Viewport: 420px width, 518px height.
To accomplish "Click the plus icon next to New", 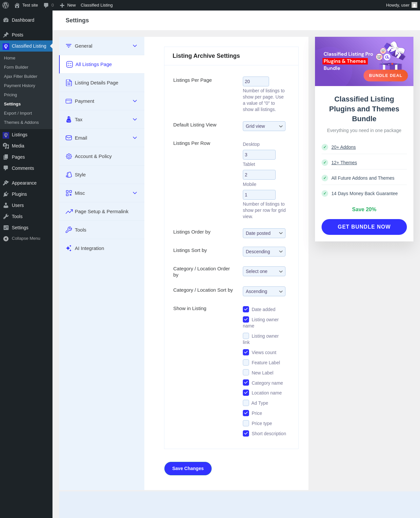I will click(62, 5).
